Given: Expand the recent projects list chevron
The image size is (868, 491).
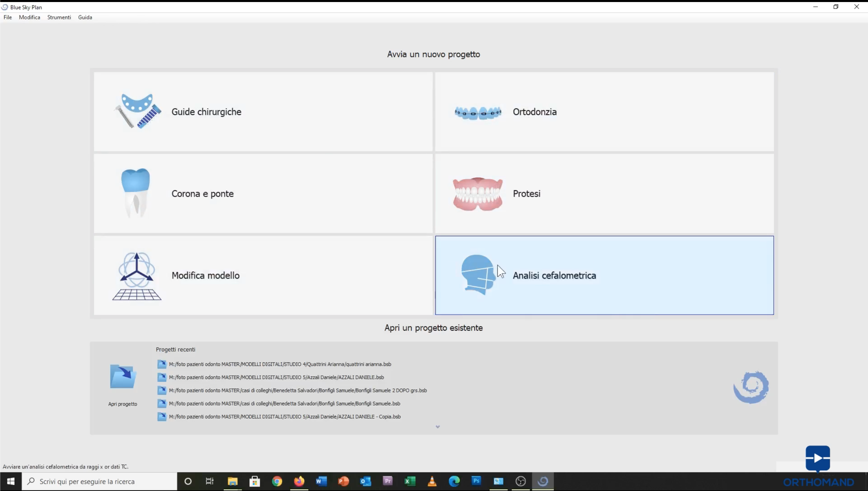Looking at the screenshot, I should point(437,427).
